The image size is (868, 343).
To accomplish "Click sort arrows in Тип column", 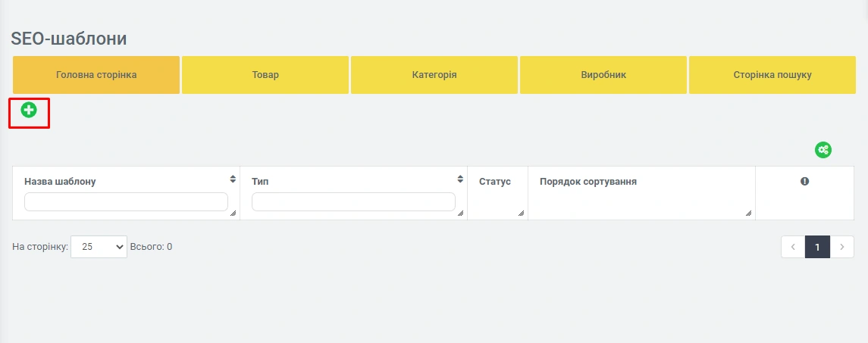I will coord(460,179).
